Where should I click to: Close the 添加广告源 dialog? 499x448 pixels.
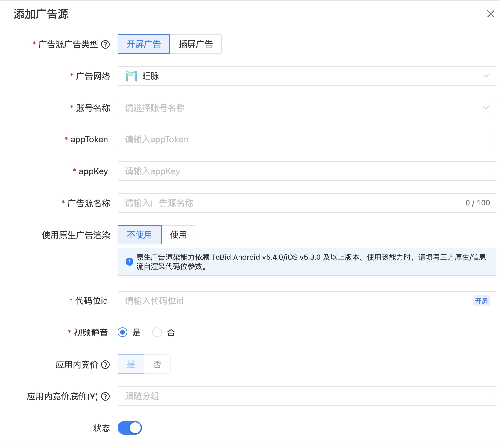490,14
